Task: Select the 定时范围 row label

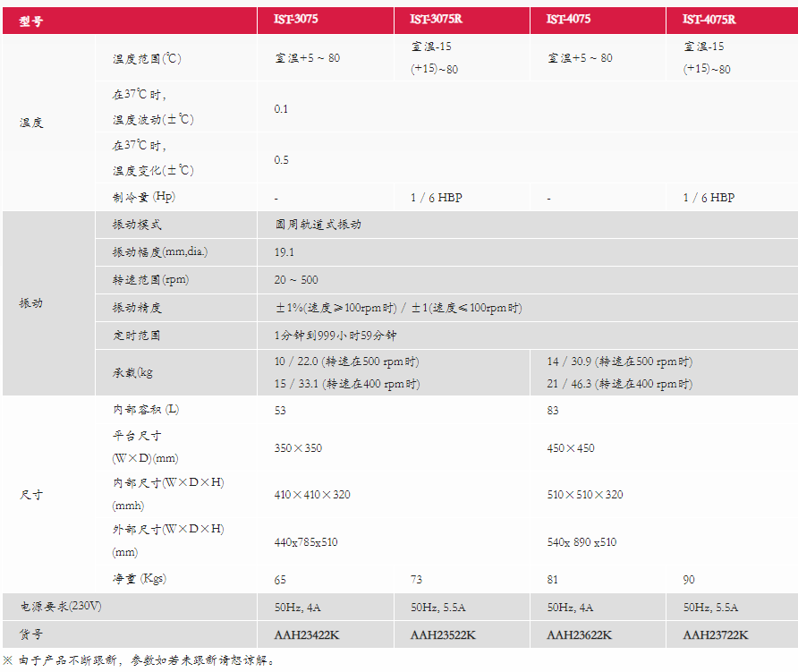Action: click(137, 336)
